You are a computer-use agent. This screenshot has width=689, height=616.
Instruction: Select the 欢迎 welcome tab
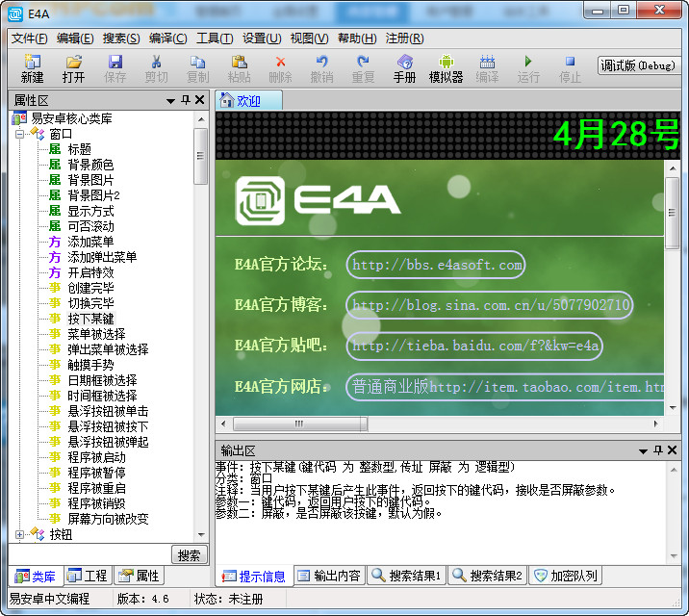click(x=248, y=101)
